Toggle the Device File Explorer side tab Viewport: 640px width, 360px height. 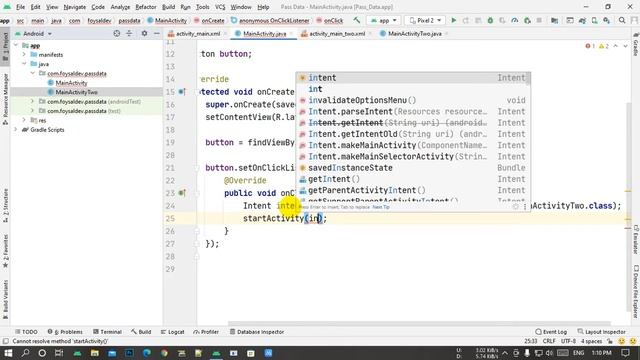636,291
